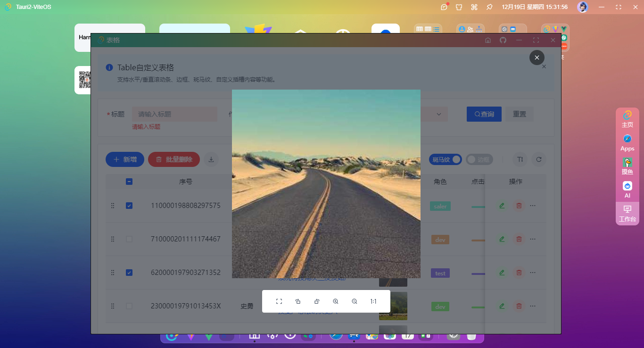Zoom in on the road image
644x348 pixels.
tap(336, 301)
